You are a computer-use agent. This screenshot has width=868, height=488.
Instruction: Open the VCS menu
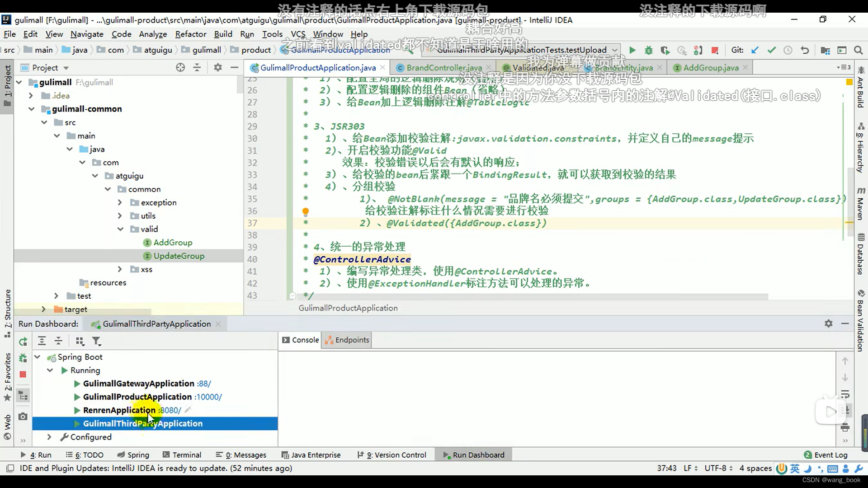coord(298,34)
